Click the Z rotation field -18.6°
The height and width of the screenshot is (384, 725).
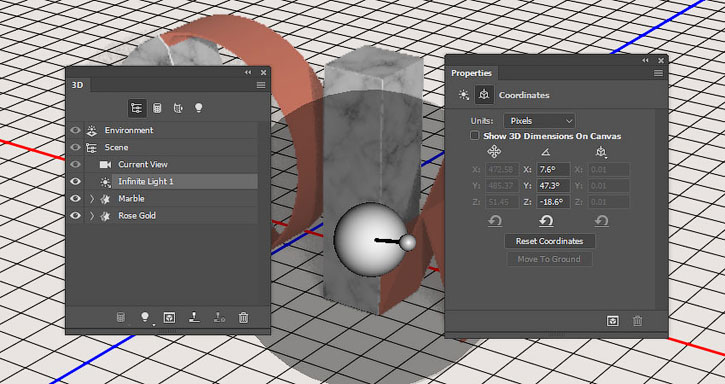click(553, 202)
